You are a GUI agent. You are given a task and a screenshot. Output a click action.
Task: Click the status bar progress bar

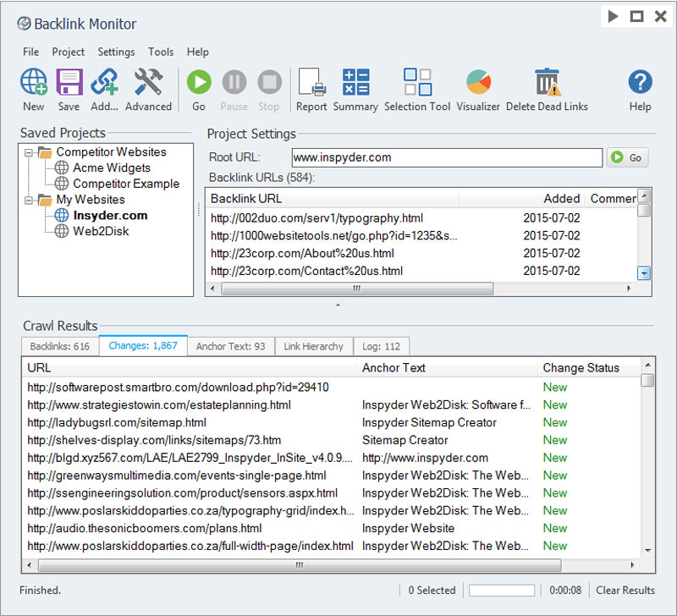pos(502,590)
